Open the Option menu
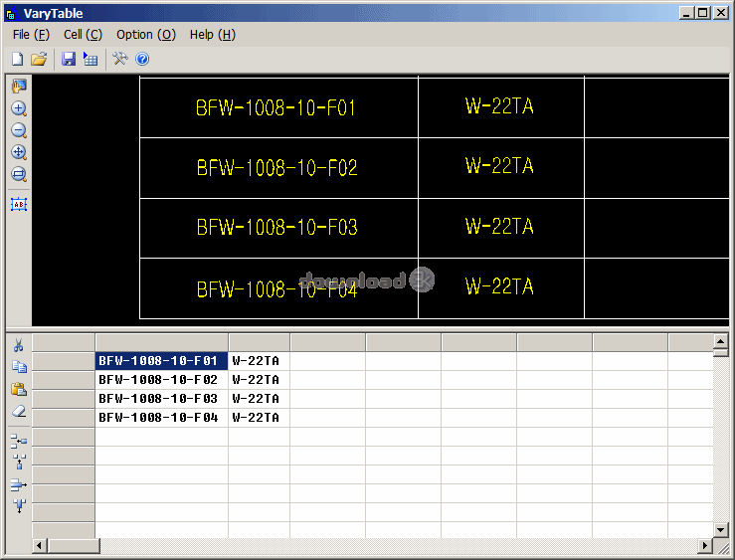Image resolution: width=735 pixels, height=560 pixels. coord(145,34)
